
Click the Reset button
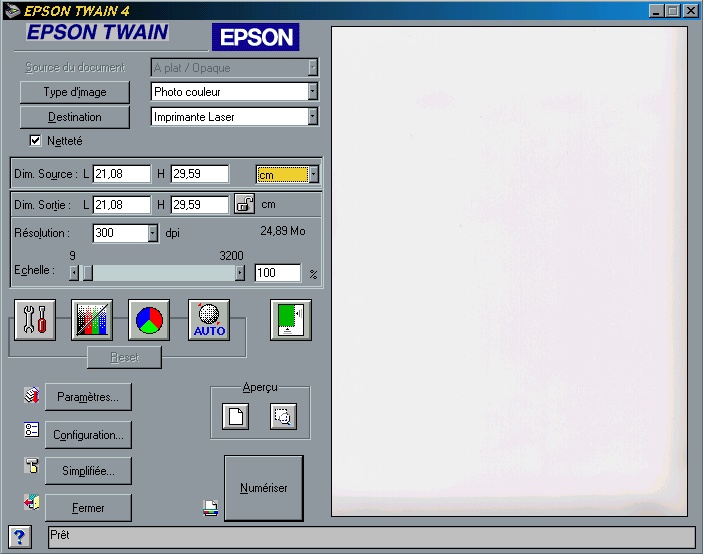click(x=124, y=357)
